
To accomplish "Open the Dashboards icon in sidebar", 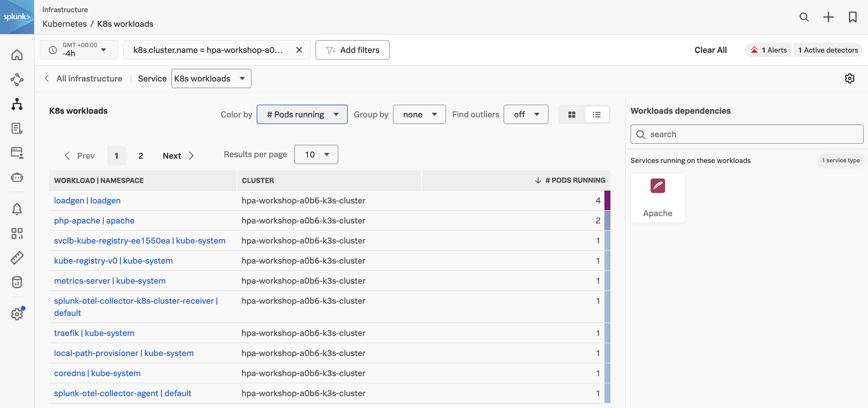I will point(17,233).
